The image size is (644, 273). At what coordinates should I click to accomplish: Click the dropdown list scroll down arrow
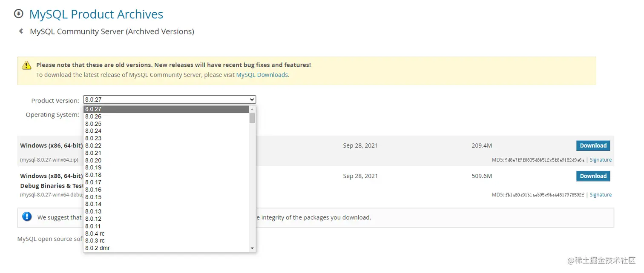252,248
